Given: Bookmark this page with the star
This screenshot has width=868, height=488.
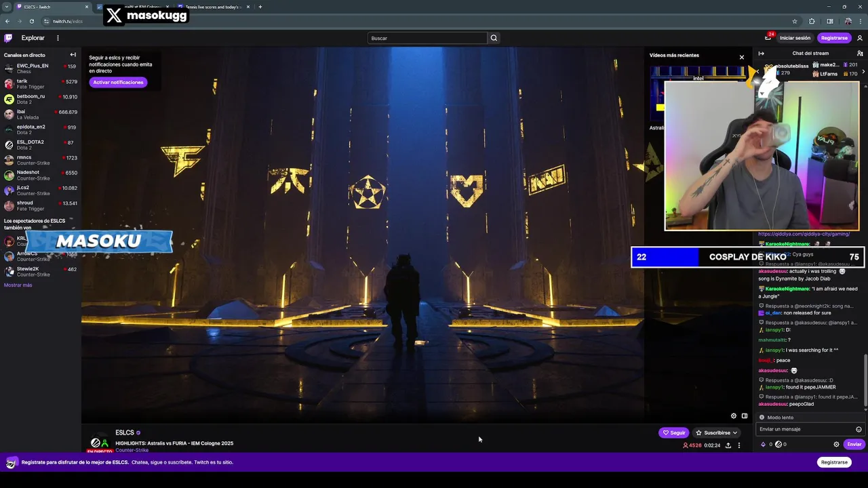Looking at the screenshot, I should [795, 21].
